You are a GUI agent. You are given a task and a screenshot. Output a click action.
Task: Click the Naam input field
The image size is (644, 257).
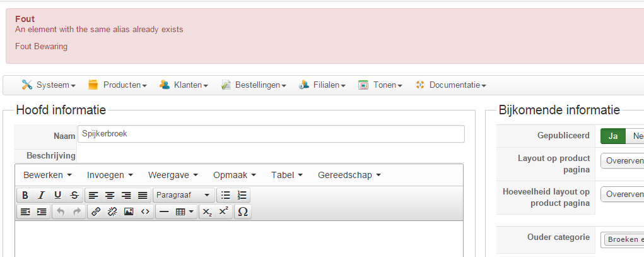coord(271,134)
